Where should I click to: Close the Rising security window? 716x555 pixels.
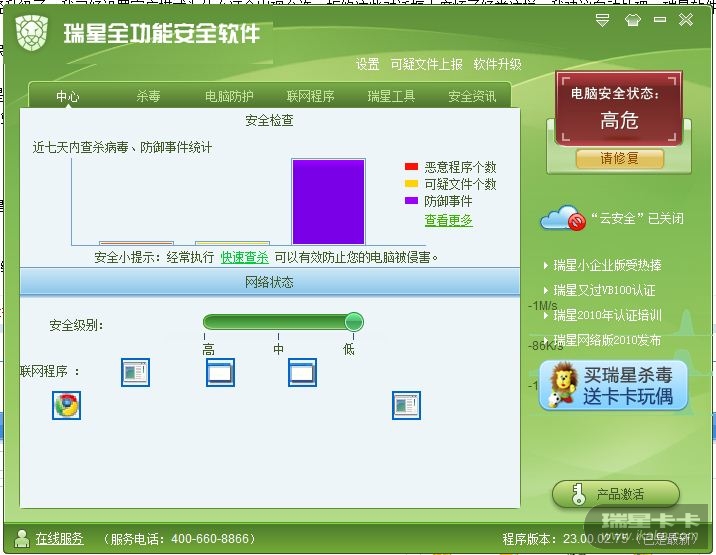(686, 20)
